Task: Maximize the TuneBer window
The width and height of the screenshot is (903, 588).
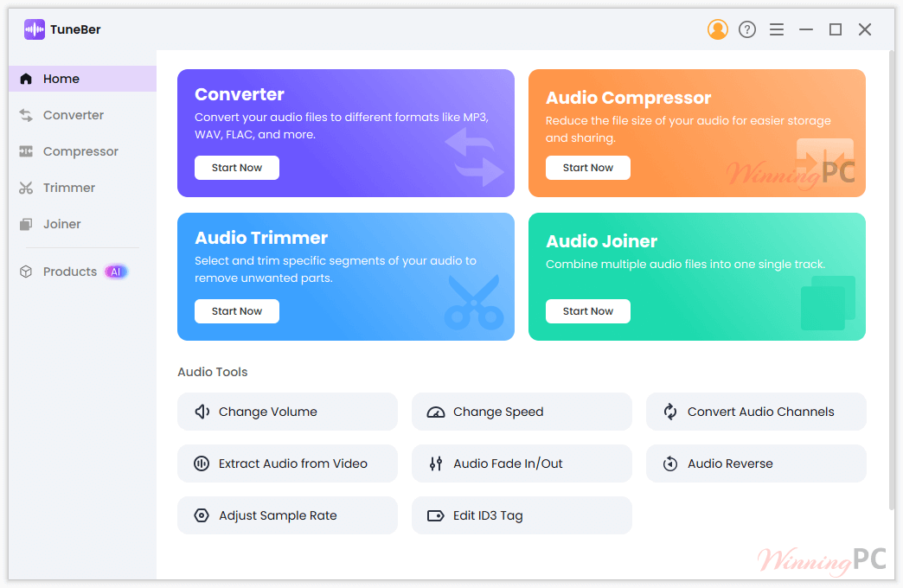Action: 836,29
